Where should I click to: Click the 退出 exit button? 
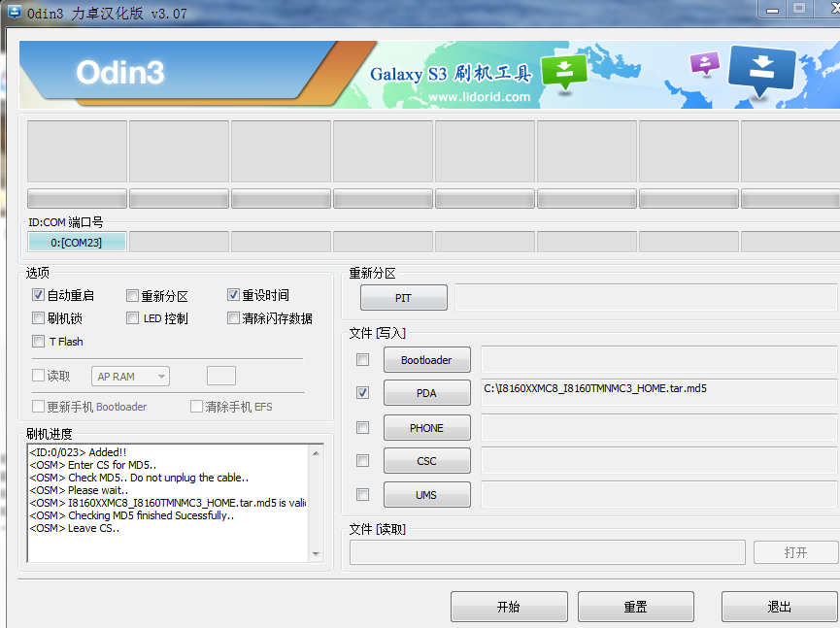point(780,607)
